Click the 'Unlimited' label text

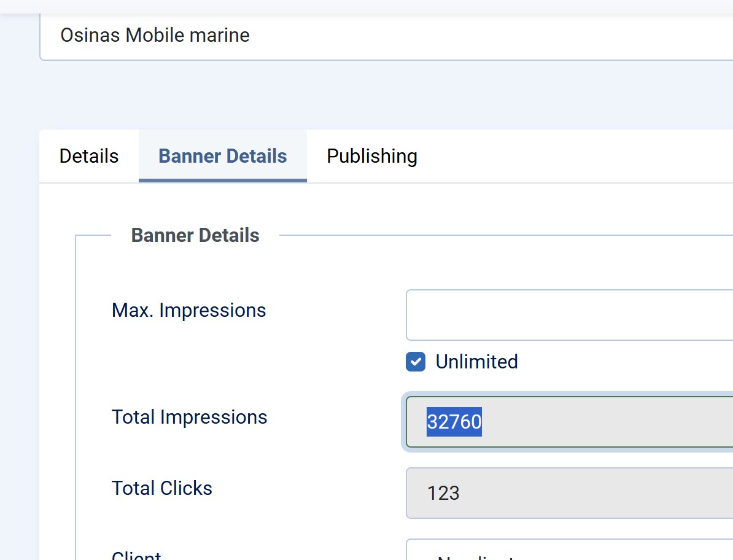(x=476, y=362)
